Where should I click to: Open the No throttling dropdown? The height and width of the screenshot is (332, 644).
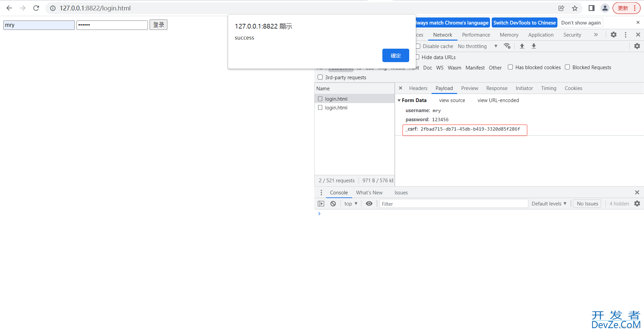point(477,46)
